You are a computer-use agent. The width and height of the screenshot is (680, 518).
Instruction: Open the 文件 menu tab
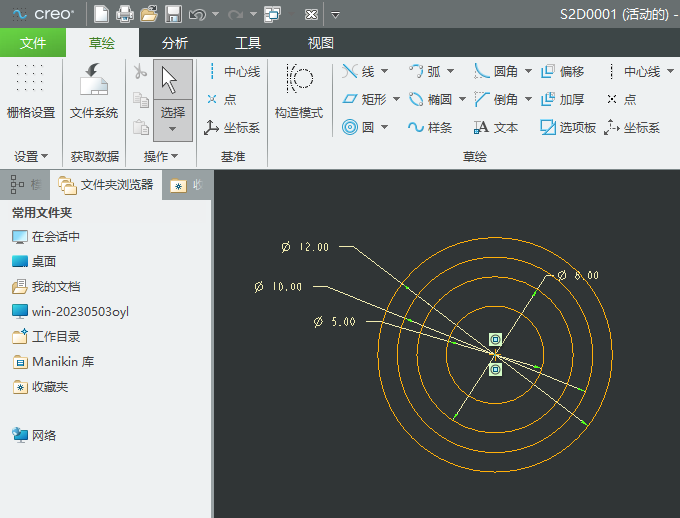(x=33, y=43)
